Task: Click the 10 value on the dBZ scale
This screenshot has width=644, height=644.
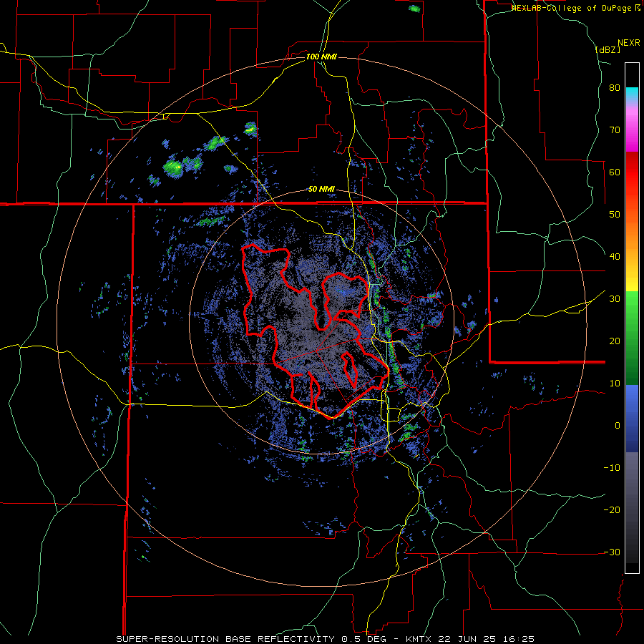Action: click(x=615, y=384)
